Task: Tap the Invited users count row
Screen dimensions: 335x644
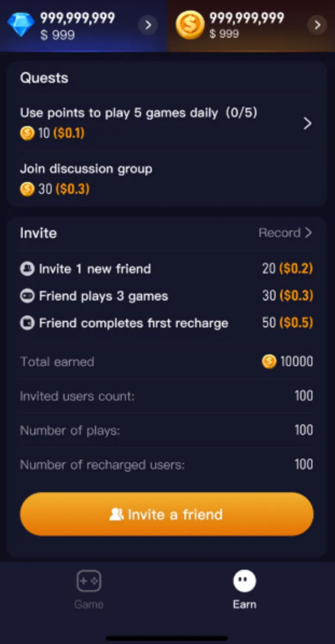Action: tap(166, 396)
